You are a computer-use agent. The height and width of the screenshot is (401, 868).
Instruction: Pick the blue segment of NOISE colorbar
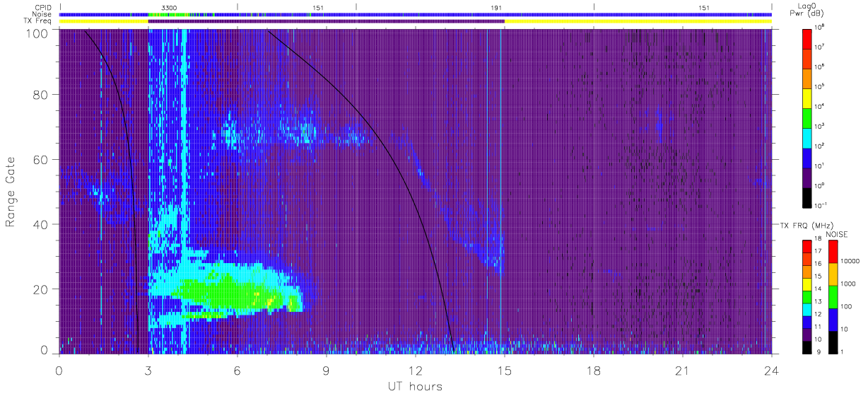(x=833, y=319)
